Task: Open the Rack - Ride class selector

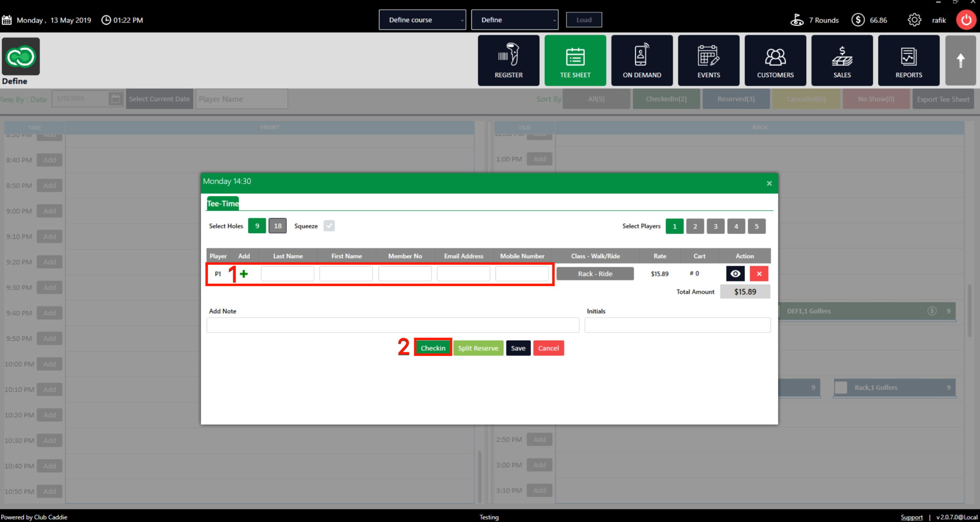Action: pyautogui.click(x=594, y=274)
